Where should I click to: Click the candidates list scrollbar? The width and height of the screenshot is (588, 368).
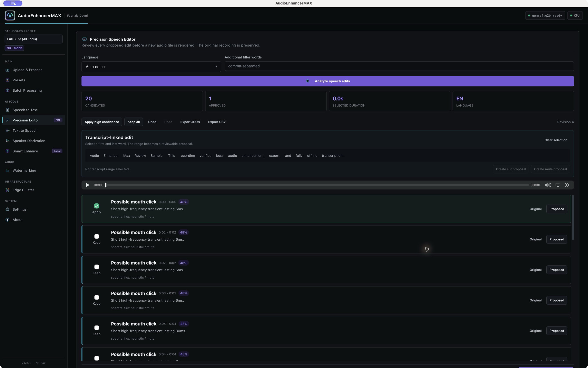(573, 218)
